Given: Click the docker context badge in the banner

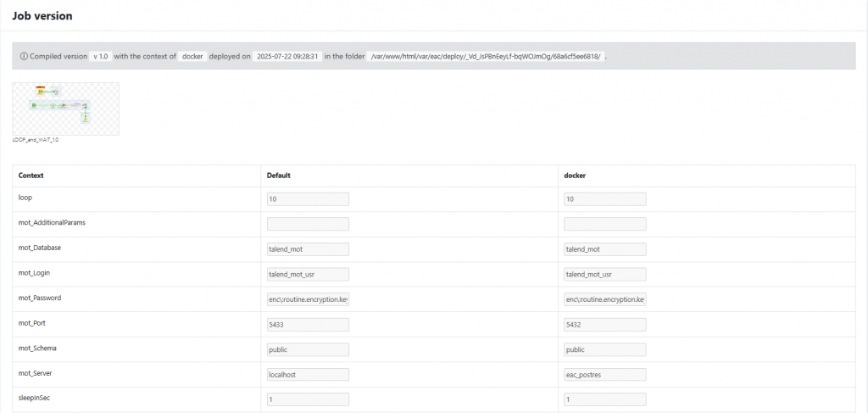Looking at the screenshot, I should [193, 56].
